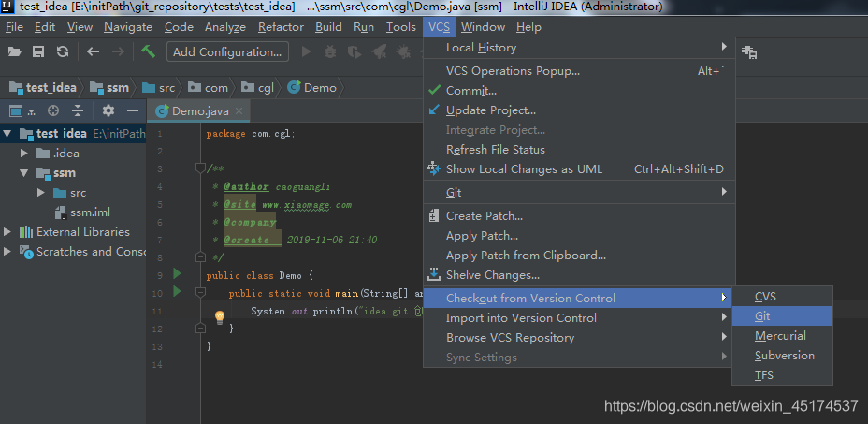Select ssm.iml file in tree
Image resolution: width=868 pixels, height=424 pixels.
[82, 212]
